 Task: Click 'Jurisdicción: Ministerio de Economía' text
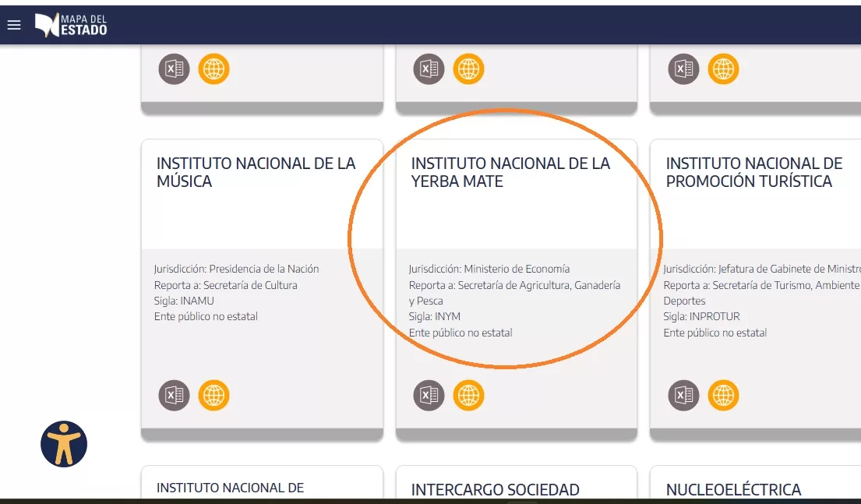coord(489,269)
